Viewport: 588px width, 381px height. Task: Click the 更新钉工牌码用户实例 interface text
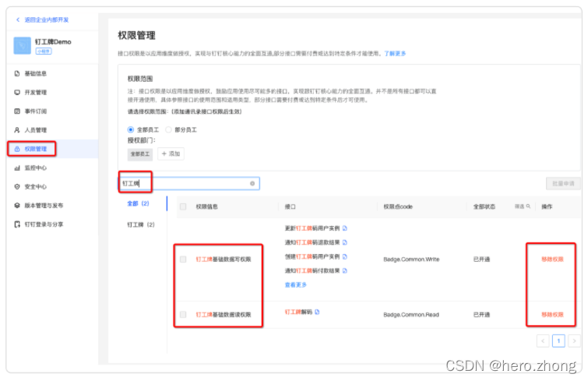pyautogui.click(x=312, y=228)
